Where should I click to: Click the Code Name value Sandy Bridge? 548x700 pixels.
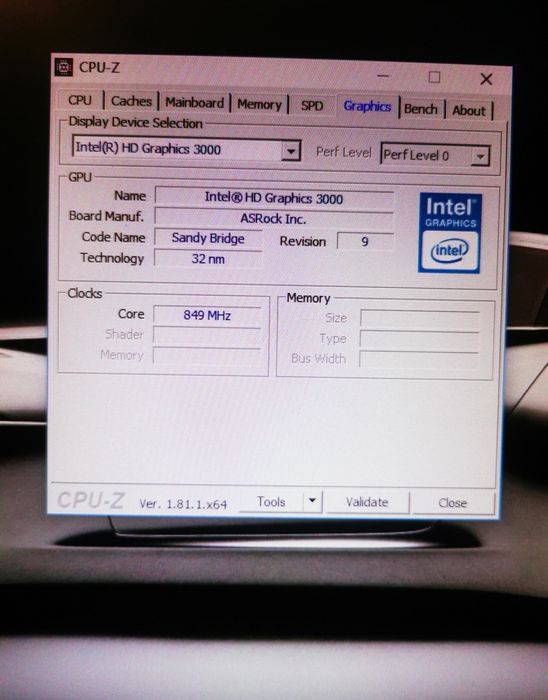[x=208, y=238]
